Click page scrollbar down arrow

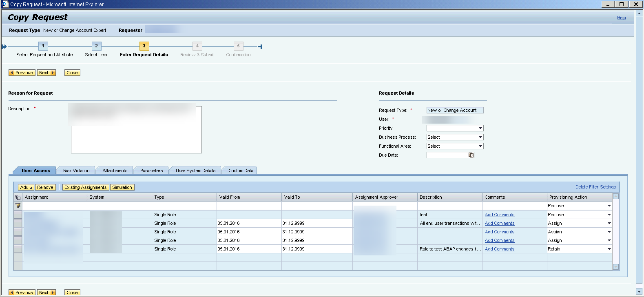click(x=639, y=292)
